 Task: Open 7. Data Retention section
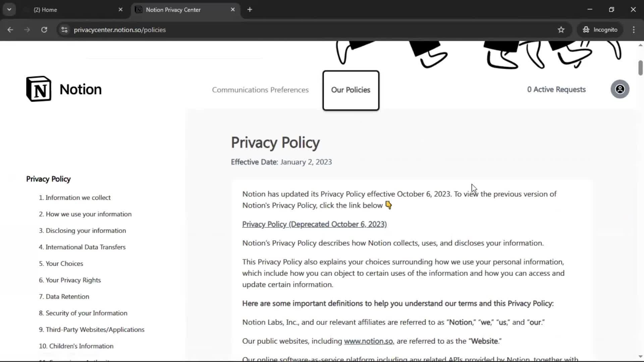(64, 297)
